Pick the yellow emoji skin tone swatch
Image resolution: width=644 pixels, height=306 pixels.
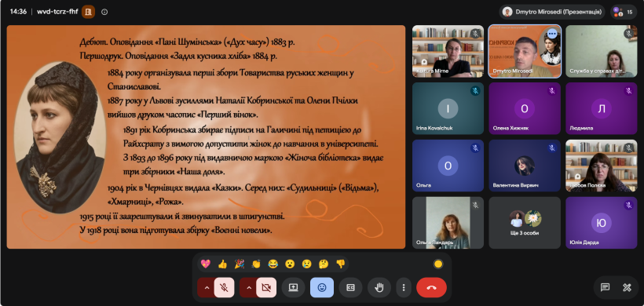tap(438, 264)
